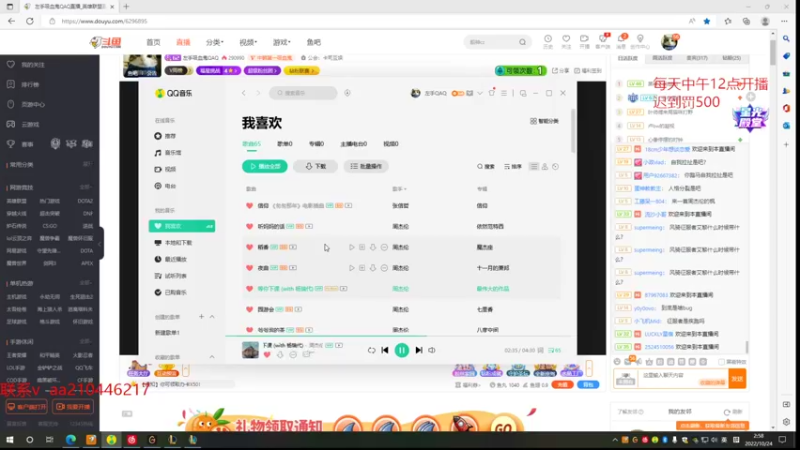The height and width of the screenshot is (450, 800).
Task: Toggle heart on 夜曲 row
Action: (249, 268)
